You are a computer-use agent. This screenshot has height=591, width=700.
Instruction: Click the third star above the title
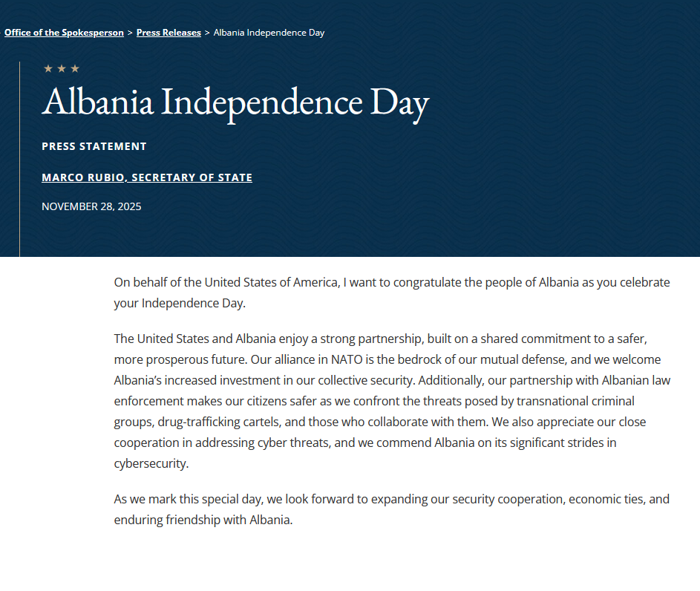tap(75, 69)
